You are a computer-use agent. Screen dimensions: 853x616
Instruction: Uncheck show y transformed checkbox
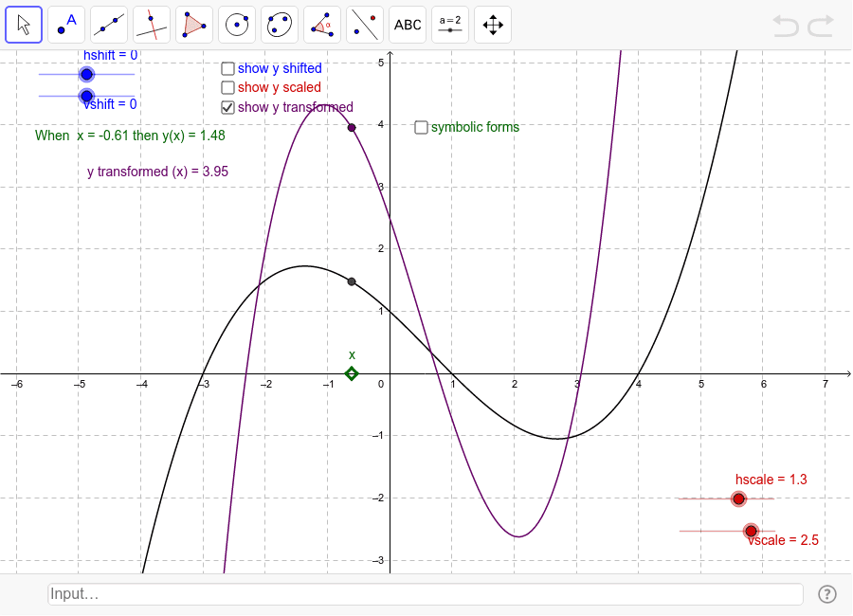coord(227,107)
